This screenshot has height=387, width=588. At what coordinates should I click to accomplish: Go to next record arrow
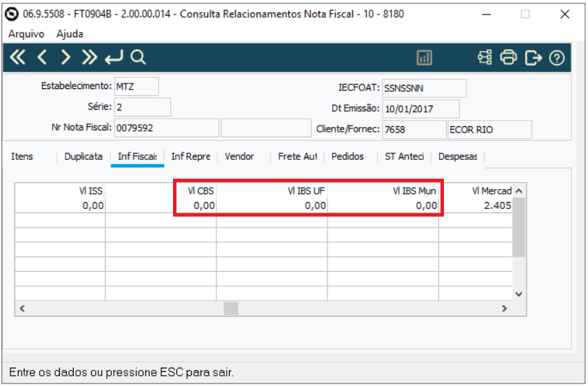tap(65, 57)
